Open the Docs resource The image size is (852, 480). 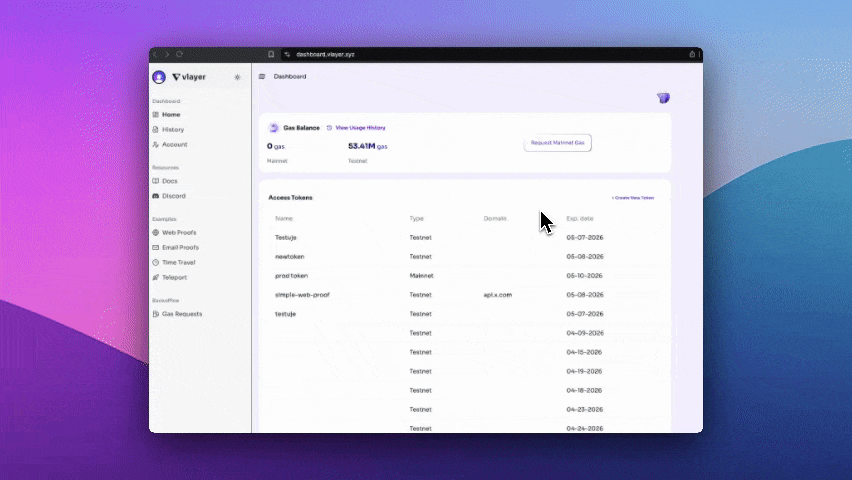coord(170,181)
